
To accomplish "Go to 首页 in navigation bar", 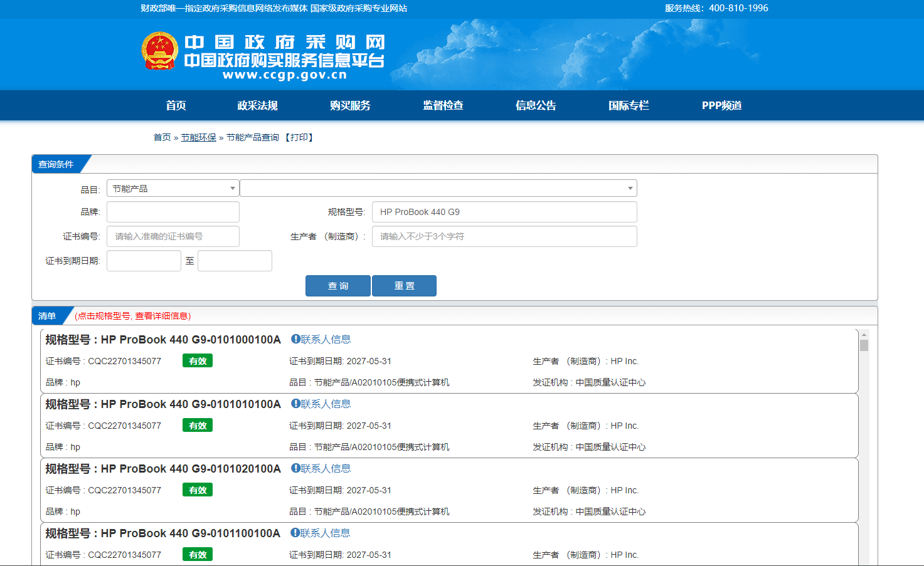I will click(x=176, y=105).
